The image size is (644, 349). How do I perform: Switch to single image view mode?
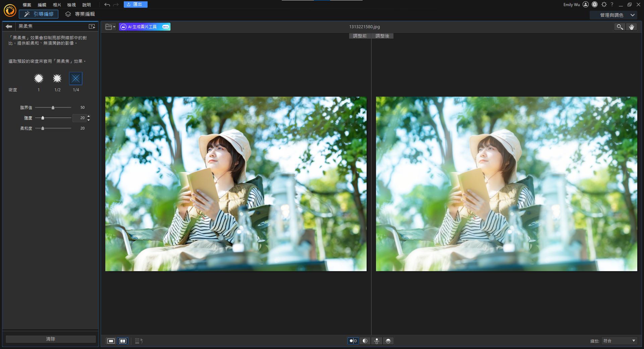coord(111,341)
